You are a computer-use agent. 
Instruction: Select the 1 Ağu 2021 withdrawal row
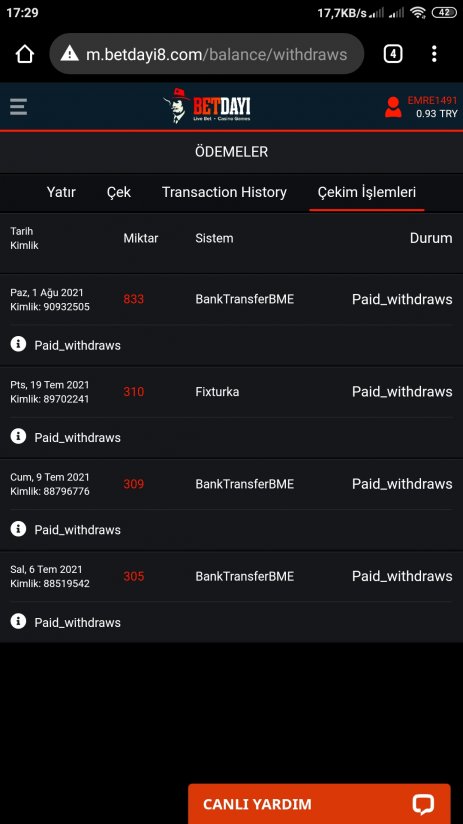[231, 300]
